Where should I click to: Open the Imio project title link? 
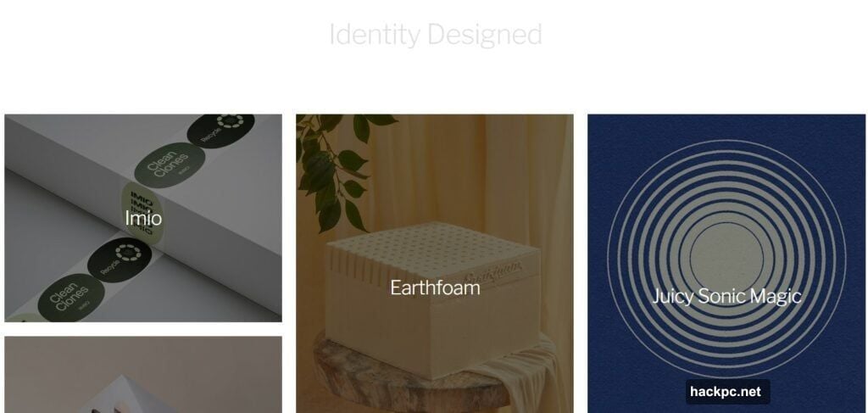143,218
